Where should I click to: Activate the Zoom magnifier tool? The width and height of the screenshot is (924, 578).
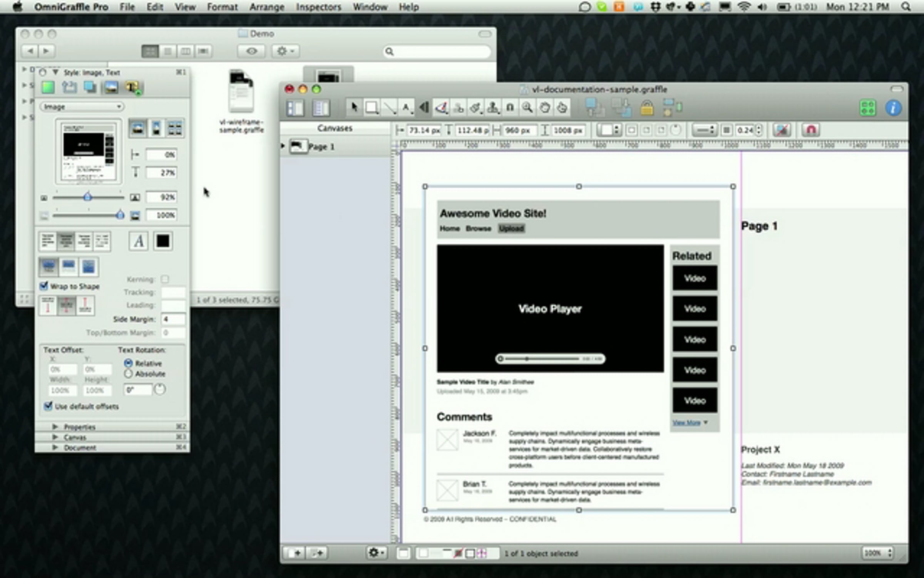click(x=527, y=108)
